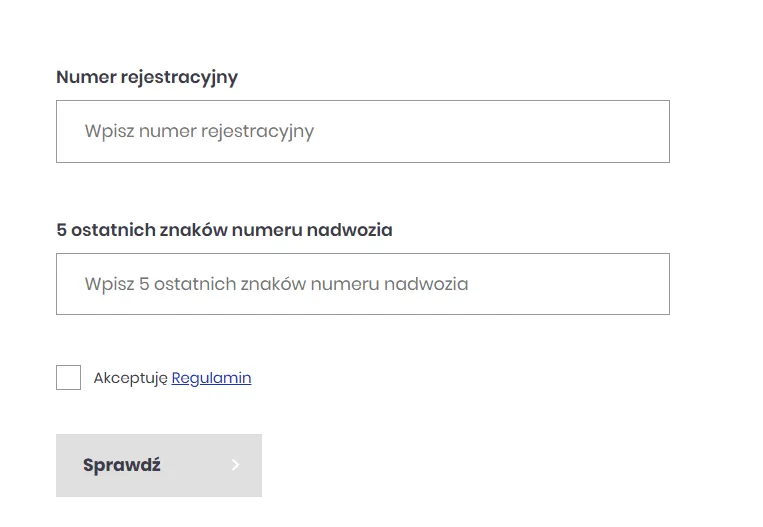This screenshot has height=527, width=763.
Task: Click the 5 ostatnich znaków numeru nadwozia label
Action: coord(224,230)
